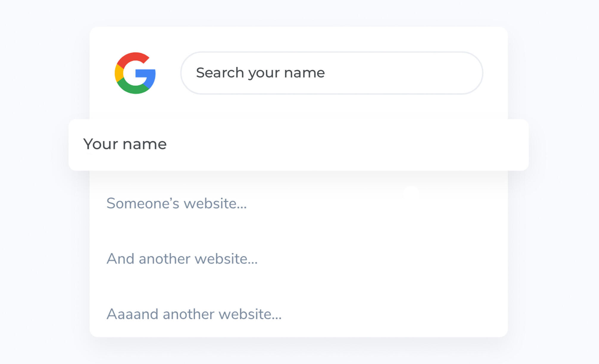Click the 'Search your name' placeholder text
Image resolution: width=599 pixels, height=364 pixels.
click(x=260, y=73)
